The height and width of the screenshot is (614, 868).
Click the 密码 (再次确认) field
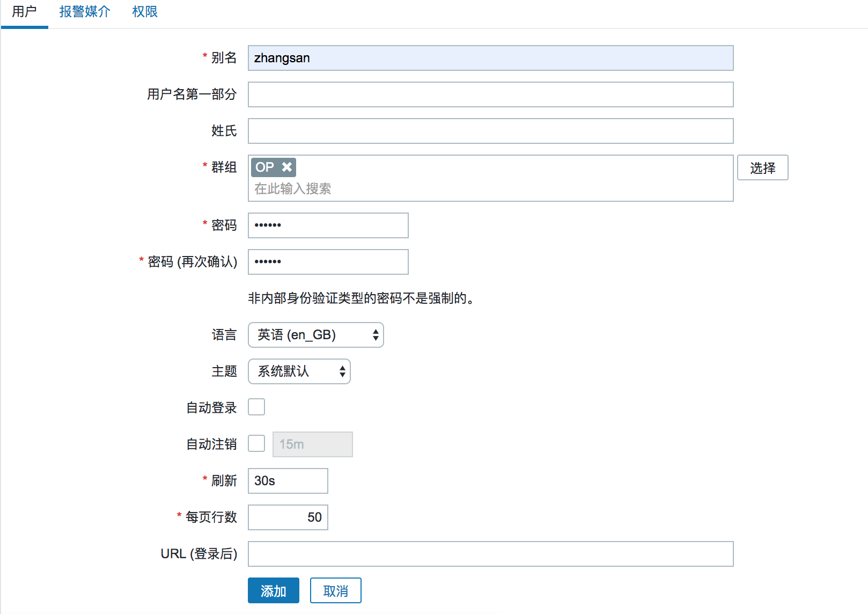click(328, 262)
